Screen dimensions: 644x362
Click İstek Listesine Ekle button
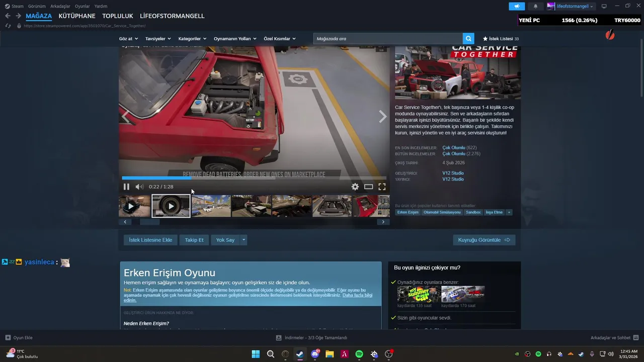tap(150, 240)
